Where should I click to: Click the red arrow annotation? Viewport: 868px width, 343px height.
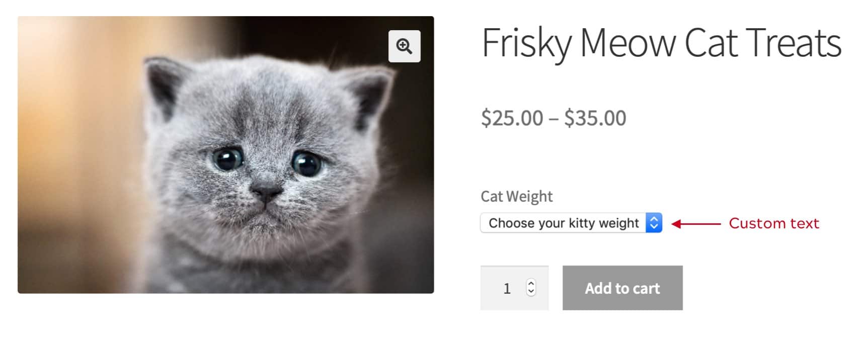[696, 224]
